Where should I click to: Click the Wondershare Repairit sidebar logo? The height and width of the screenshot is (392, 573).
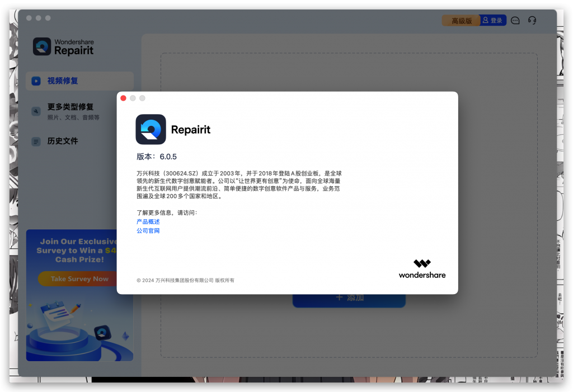point(63,47)
